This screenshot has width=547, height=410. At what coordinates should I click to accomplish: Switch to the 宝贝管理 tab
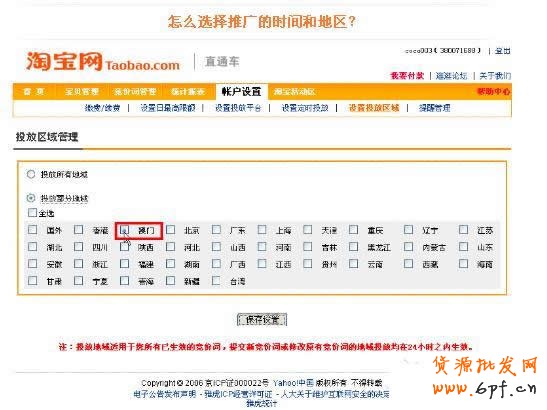82,92
